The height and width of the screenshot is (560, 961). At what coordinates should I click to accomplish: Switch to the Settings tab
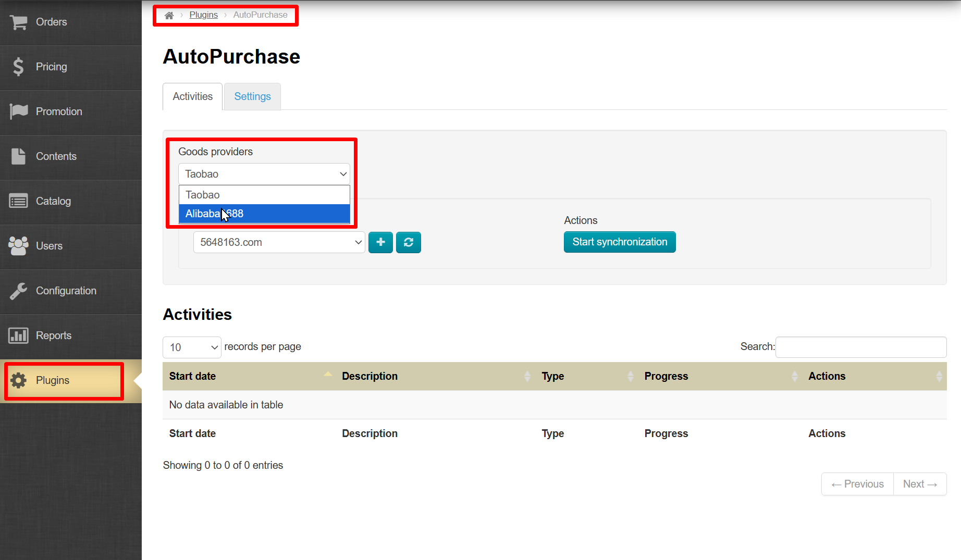[252, 96]
